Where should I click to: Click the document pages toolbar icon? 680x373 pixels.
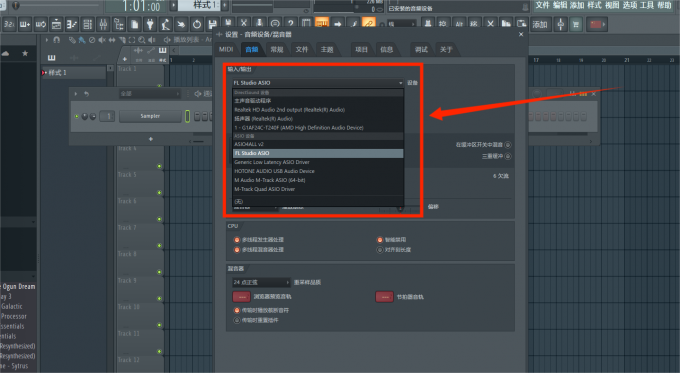(x=134, y=24)
